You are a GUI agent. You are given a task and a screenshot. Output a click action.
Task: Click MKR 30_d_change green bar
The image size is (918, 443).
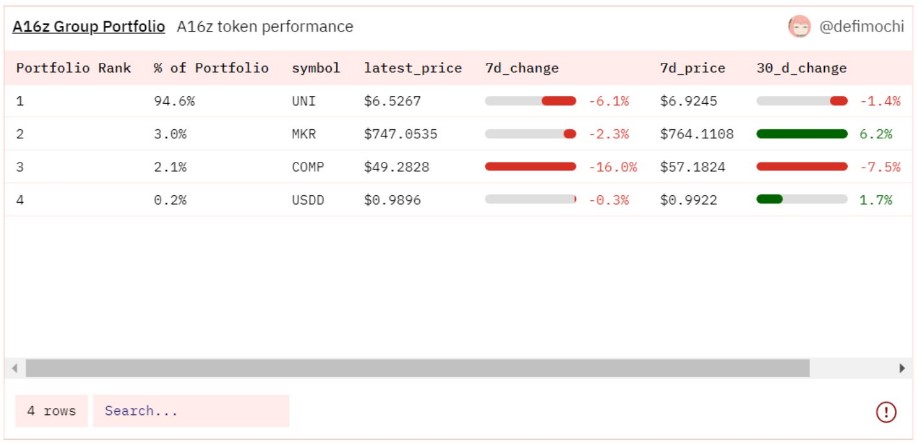point(802,134)
